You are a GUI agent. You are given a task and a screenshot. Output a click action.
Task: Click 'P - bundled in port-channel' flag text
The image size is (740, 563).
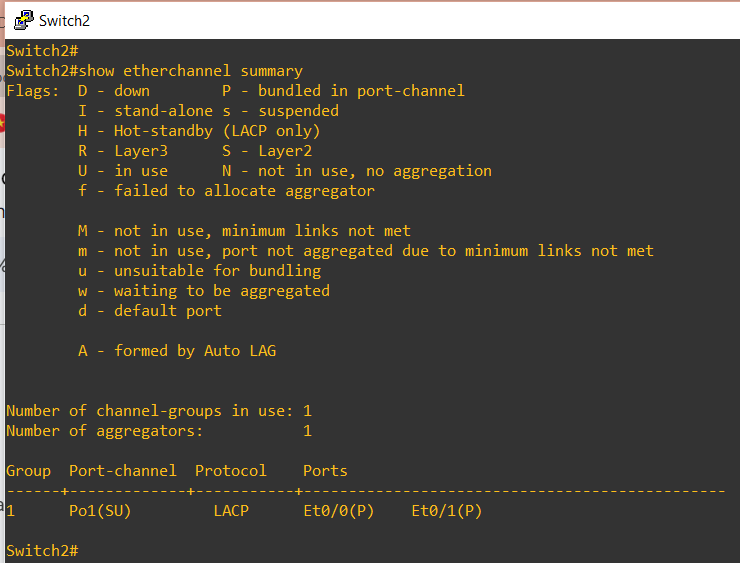[x=343, y=91]
